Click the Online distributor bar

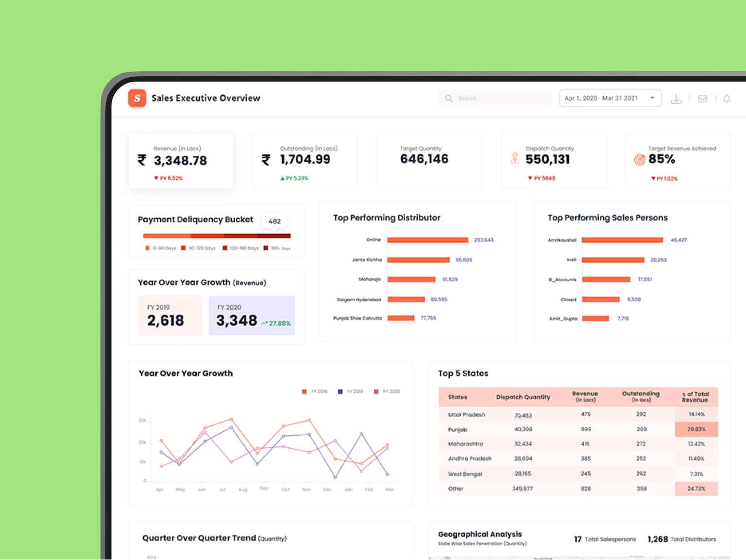pyautogui.click(x=428, y=240)
